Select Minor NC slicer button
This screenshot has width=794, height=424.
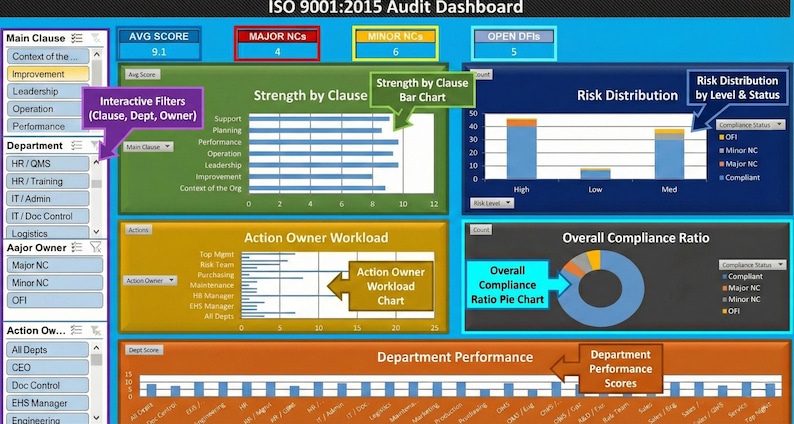pos(55,283)
